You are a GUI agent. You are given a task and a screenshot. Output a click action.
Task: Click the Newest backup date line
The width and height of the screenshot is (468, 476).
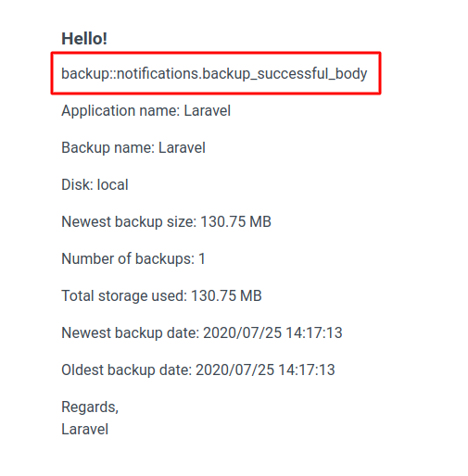[x=202, y=332]
